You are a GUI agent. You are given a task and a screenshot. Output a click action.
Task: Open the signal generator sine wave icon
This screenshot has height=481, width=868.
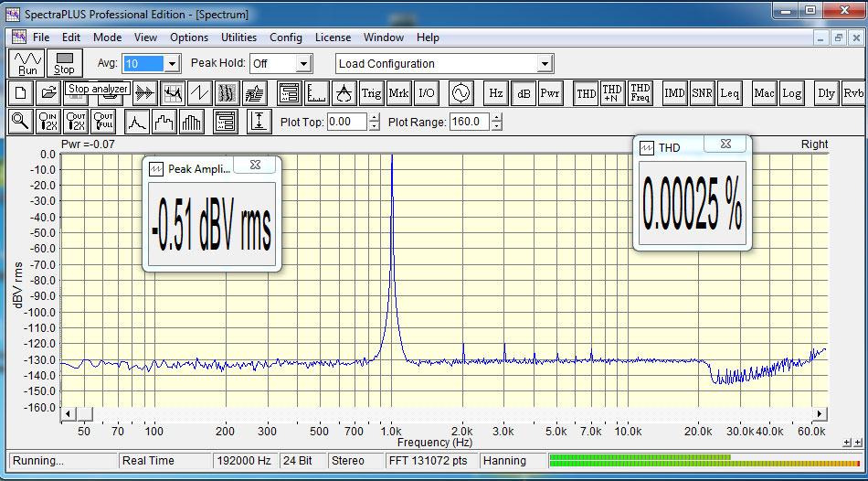coord(460,92)
